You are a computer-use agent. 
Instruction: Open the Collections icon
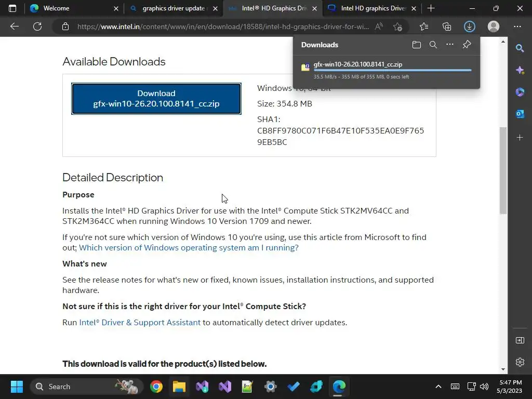pos(447,26)
